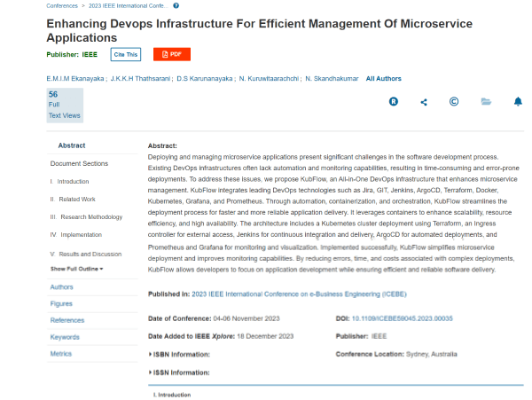Image resolution: width=532 pixels, height=400 pixels.
Task: Open the share icon
Action: pyautogui.click(x=424, y=102)
